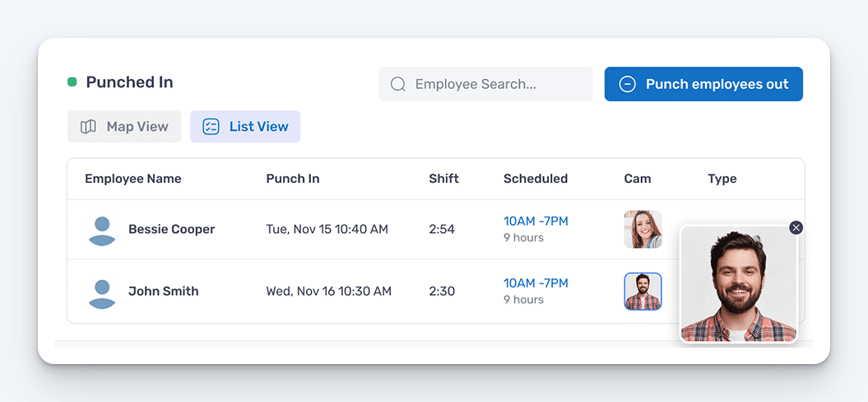This screenshot has height=402, width=868.
Task: Click Bessie Cooper's avatar icon
Action: click(x=102, y=230)
